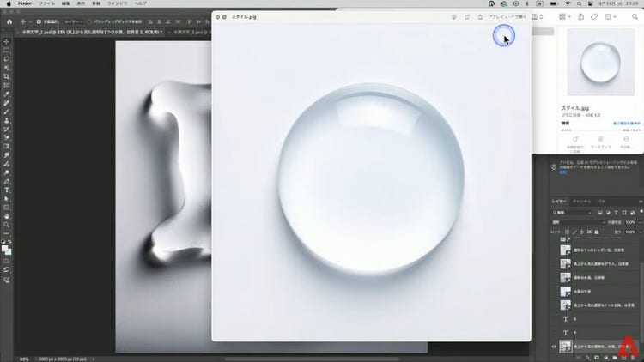Screen dimensions: 644x362
Task: Click the search icon in Finder window
Action: tap(633, 15)
